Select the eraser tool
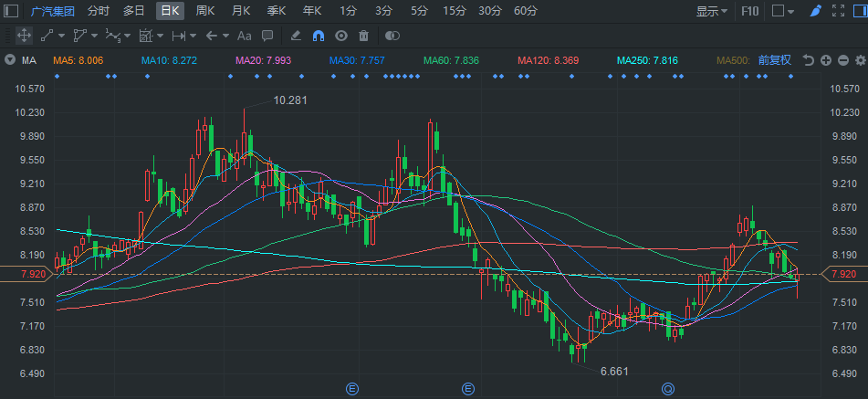868x399 pixels. [x=296, y=36]
